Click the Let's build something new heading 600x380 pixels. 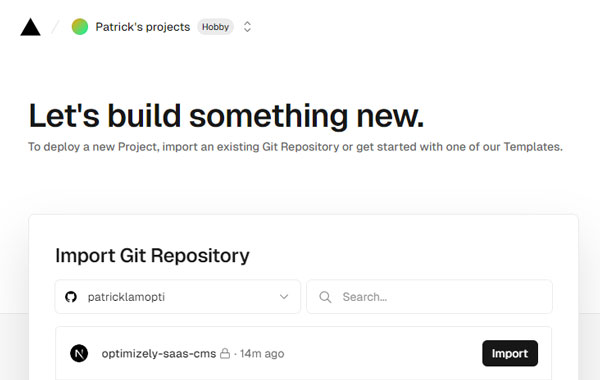click(x=226, y=116)
